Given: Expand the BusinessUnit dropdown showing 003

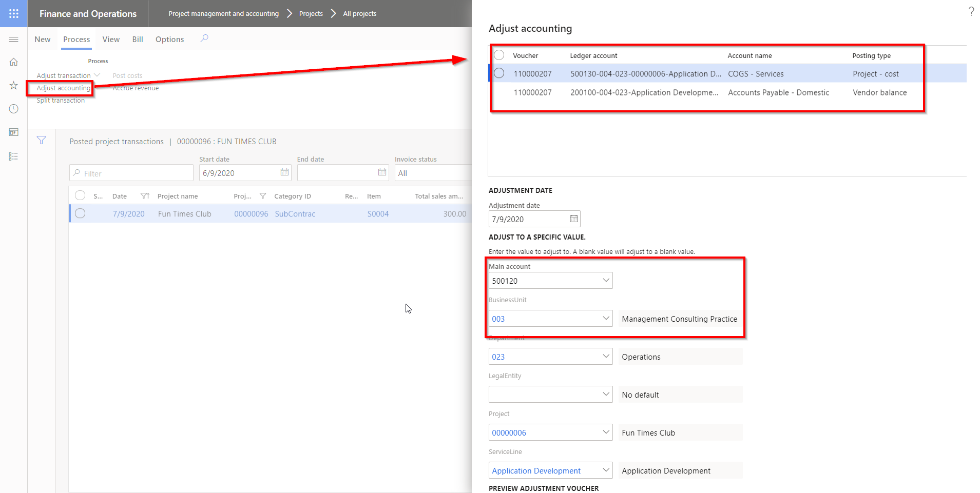Looking at the screenshot, I should 606,318.
